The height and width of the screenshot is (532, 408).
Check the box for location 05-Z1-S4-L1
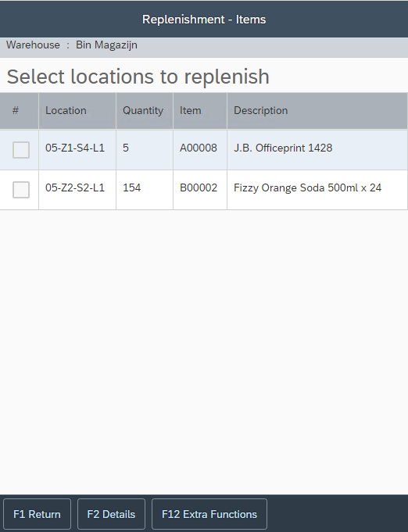click(21, 150)
